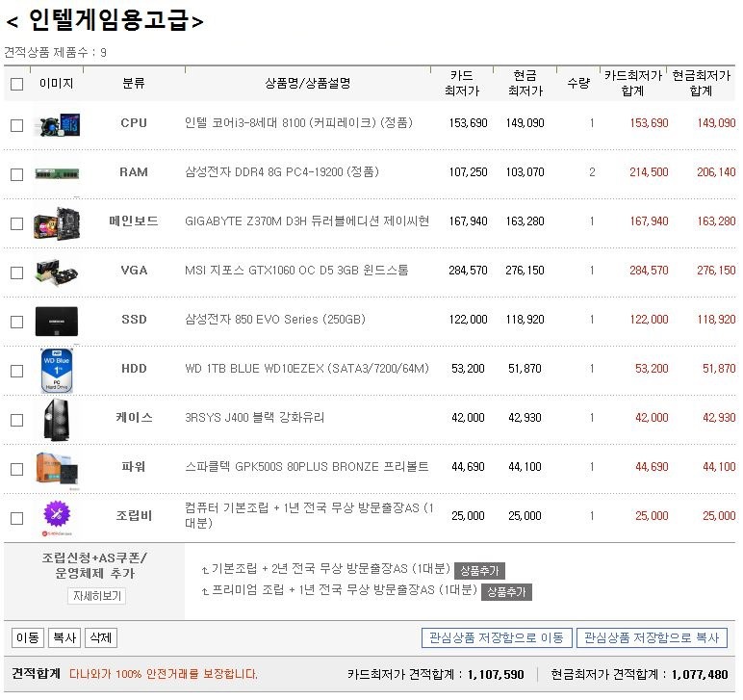Open product link 삼성전자 850 EVO Series
Viewport: 743px width, 700px height.
click(x=275, y=320)
